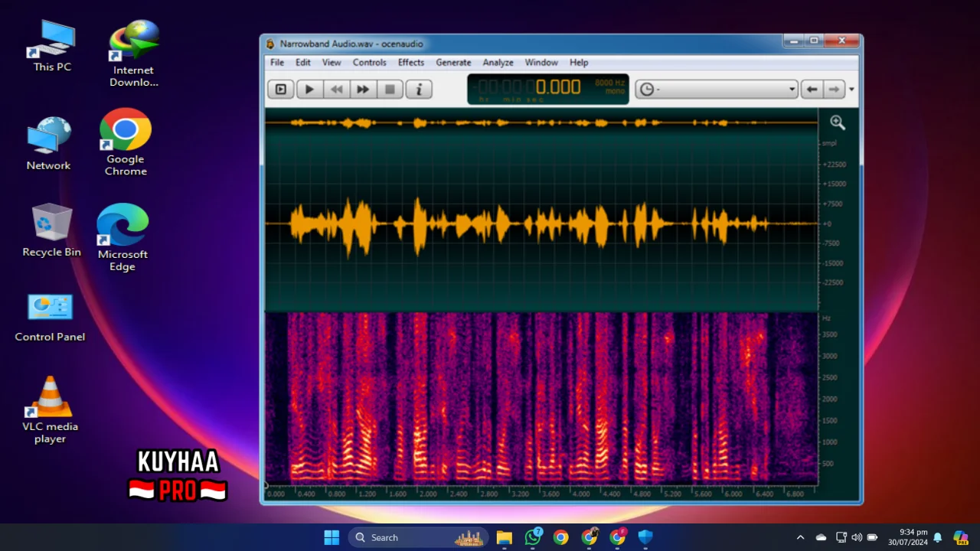This screenshot has width=980, height=551.
Task: Click the battery icon in system tray
Action: pos(872,537)
